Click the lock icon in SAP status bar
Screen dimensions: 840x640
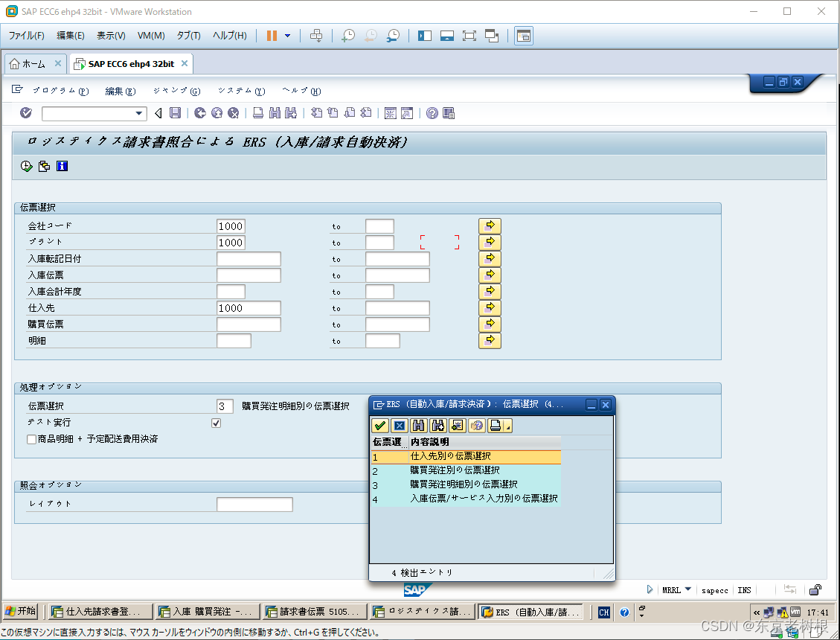[815, 590]
